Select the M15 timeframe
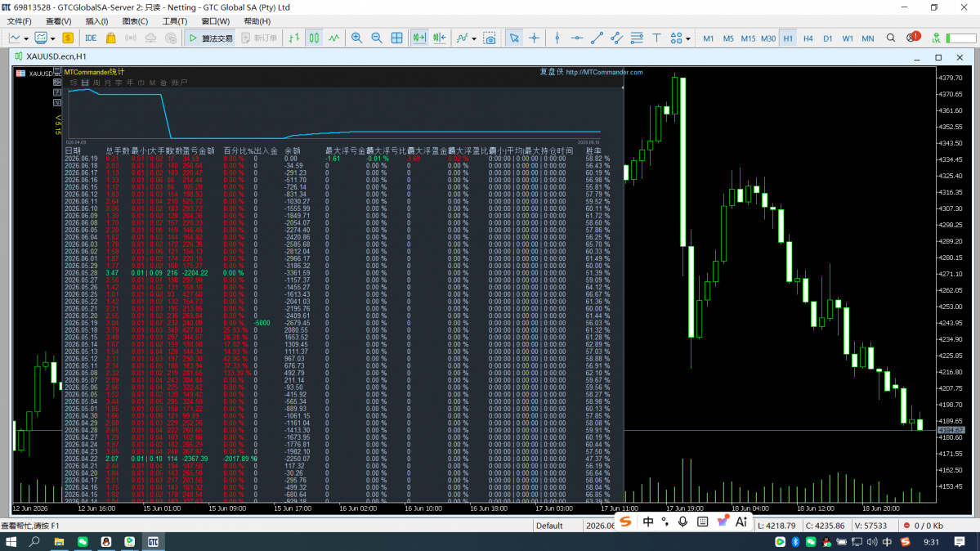 (x=748, y=38)
